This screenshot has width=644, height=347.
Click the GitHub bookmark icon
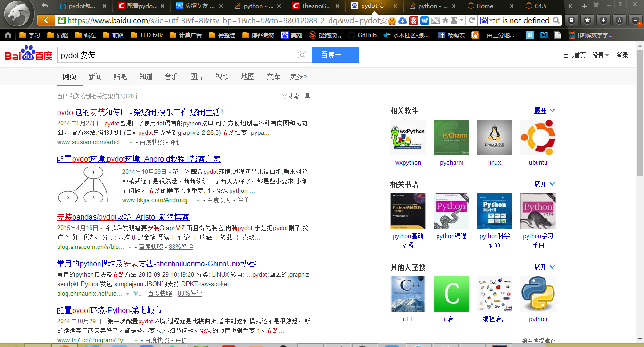point(351,35)
